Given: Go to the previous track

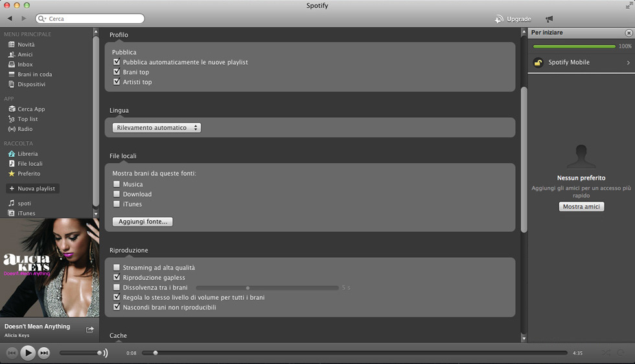Looking at the screenshot, I should (12, 353).
